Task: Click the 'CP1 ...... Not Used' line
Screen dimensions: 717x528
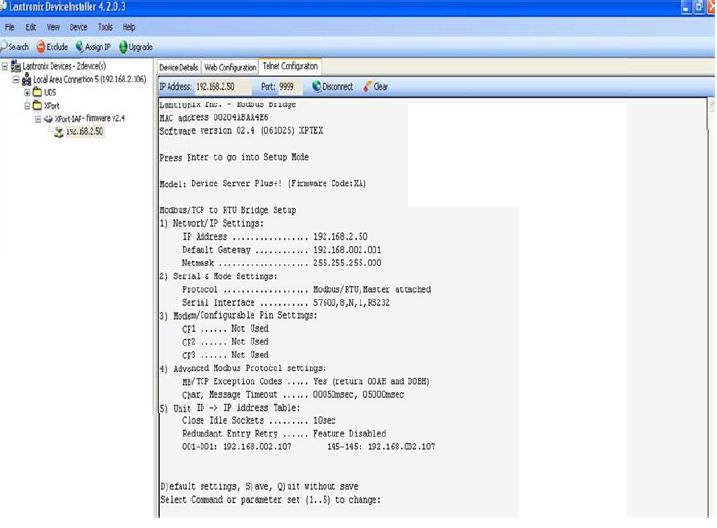Action: click(x=225, y=329)
